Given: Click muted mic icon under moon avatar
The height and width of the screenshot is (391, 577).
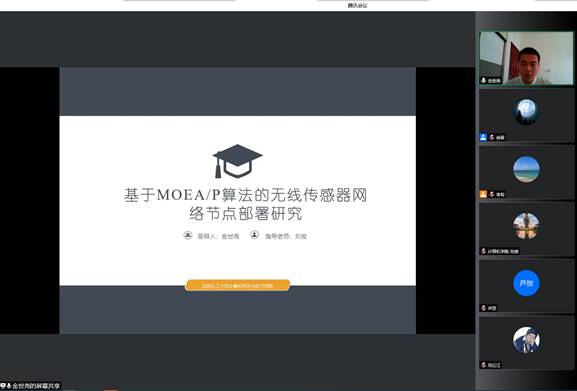Looking at the screenshot, I should click(x=492, y=137).
